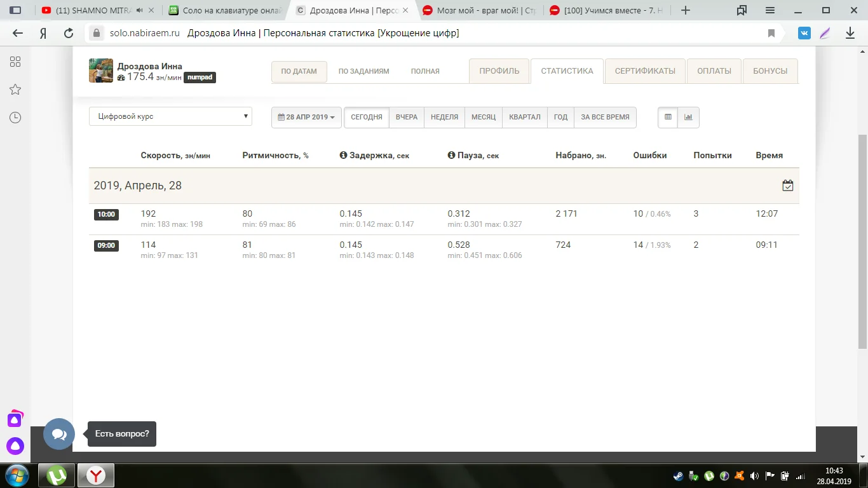868x488 pixels.
Task: Mute the SHAMNO MITRA tab audio
Action: (x=139, y=10)
